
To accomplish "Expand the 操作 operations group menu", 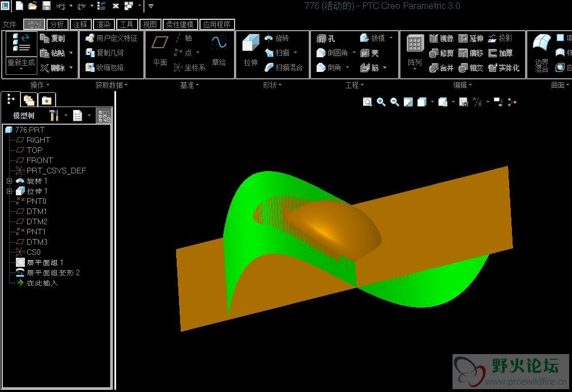I will coord(40,85).
